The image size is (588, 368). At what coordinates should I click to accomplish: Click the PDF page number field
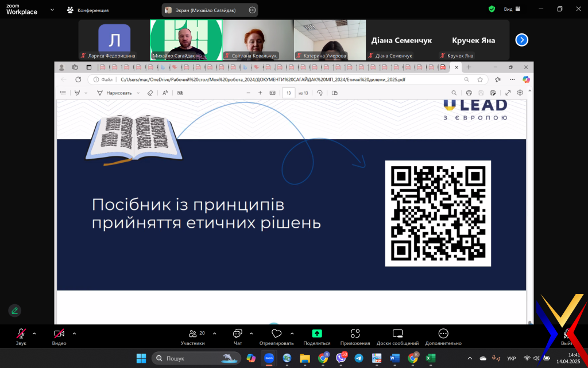[x=288, y=93]
